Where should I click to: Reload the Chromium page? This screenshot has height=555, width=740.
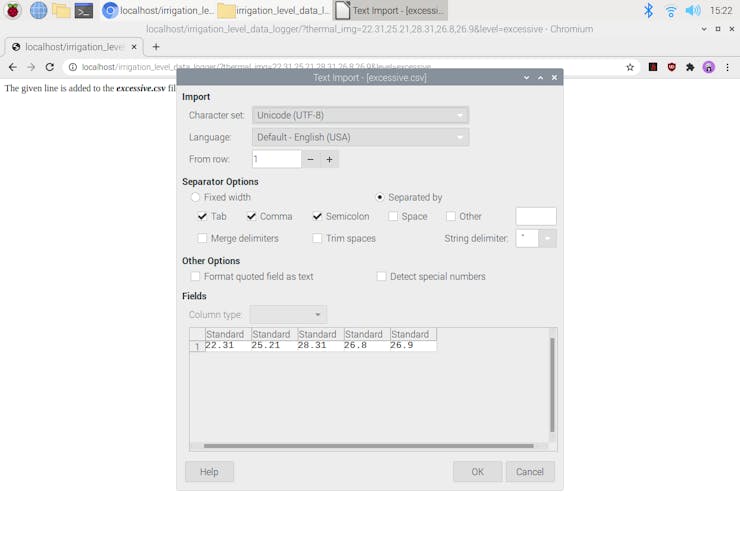point(50,67)
